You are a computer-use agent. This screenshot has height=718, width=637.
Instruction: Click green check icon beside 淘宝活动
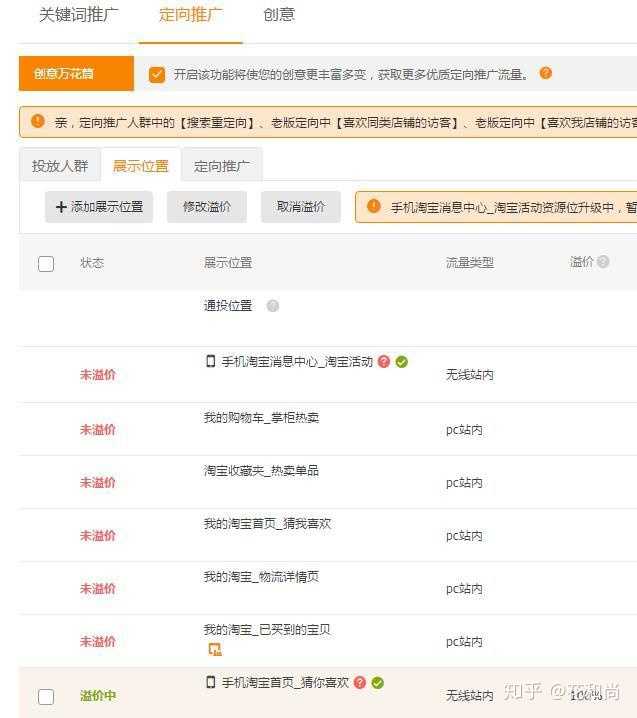coord(402,362)
